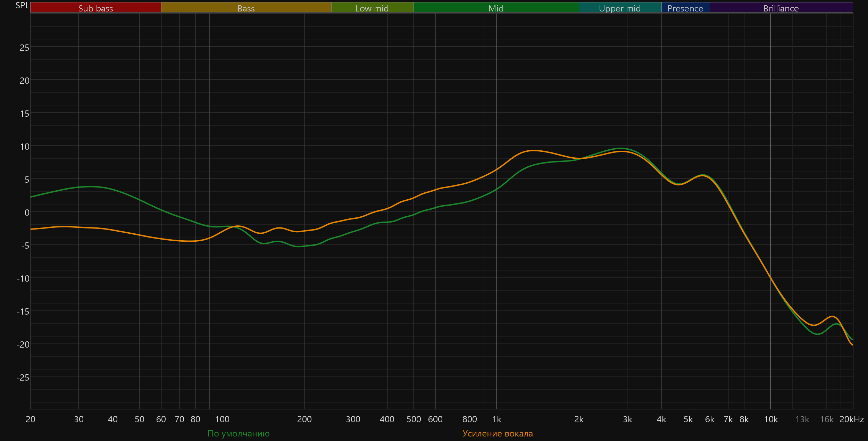
Task: Click the 10k frequency axis label
Action: (771, 419)
